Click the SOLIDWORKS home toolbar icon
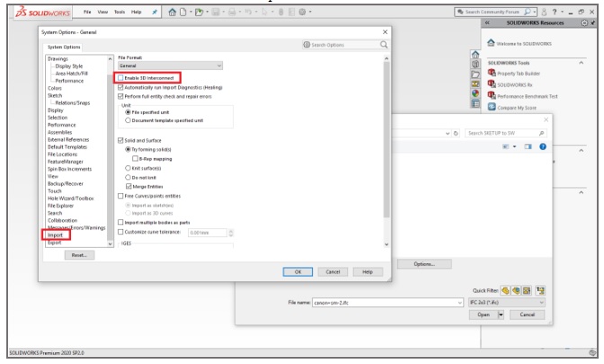604x364 pixels. pos(173,13)
